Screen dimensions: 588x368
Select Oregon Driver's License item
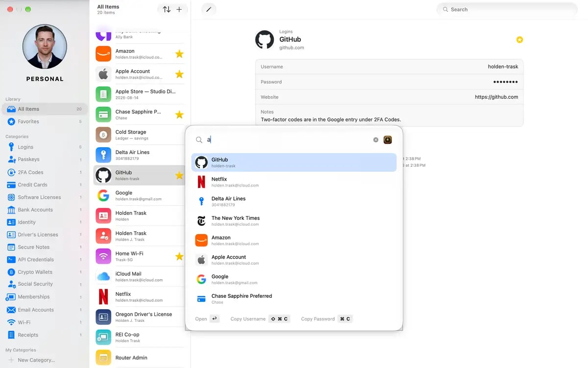[140, 317]
